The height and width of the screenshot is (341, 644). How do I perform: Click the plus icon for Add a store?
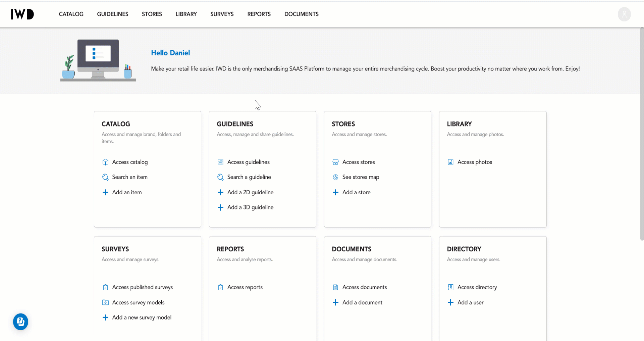pos(335,192)
